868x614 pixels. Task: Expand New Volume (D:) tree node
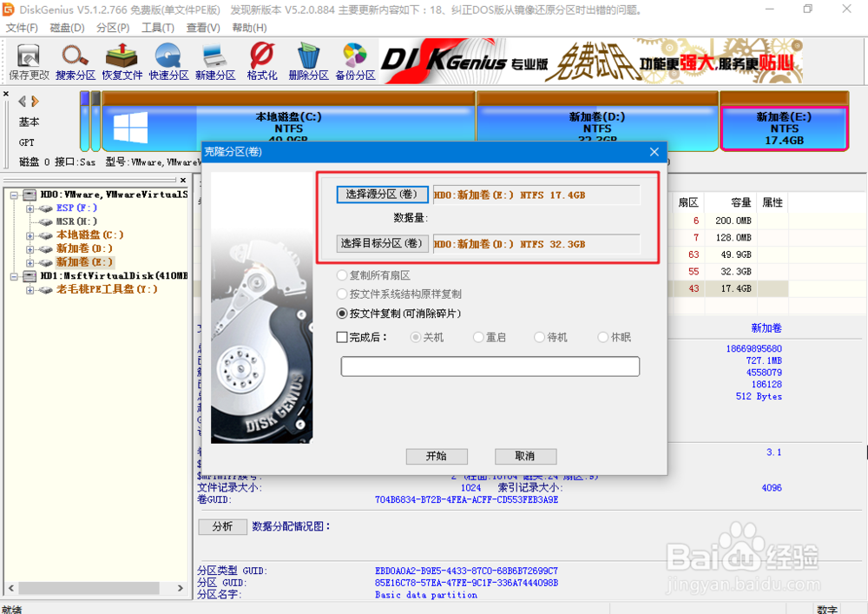(x=30, y=249)
